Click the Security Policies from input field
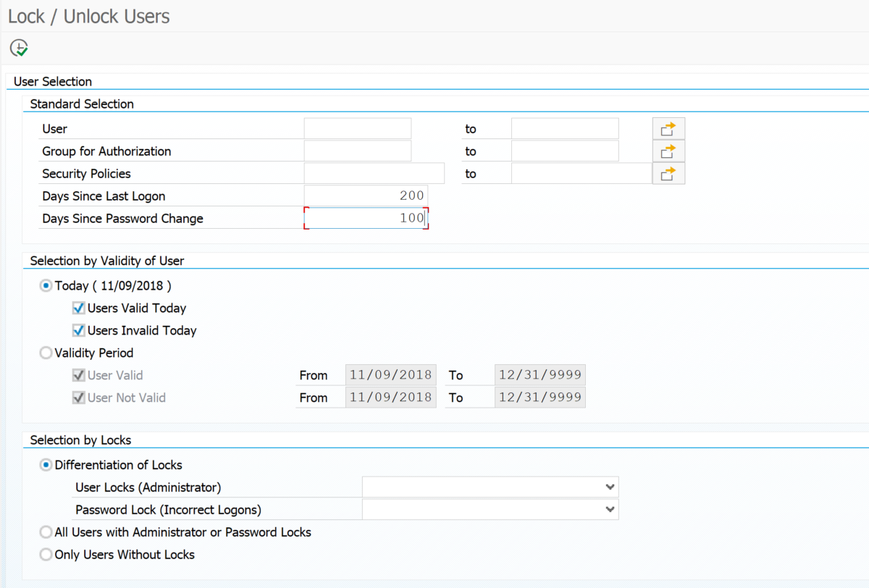Image resolution: width=869 pixels, height=588 pixels. (x=374, y=174)
